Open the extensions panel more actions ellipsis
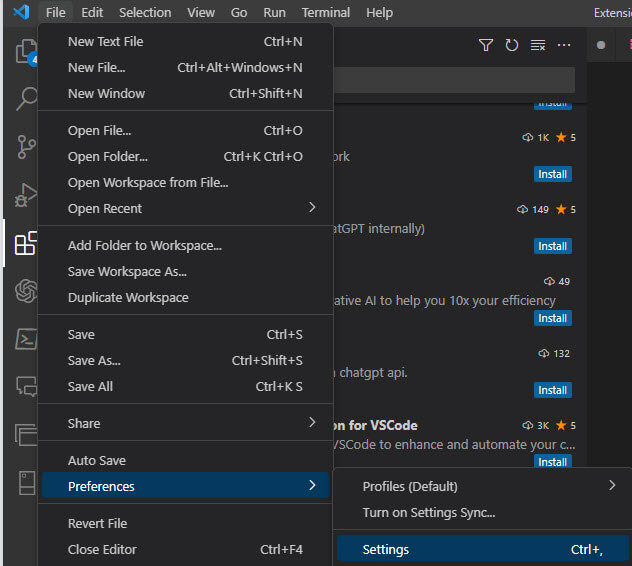The height and width of the screenshot is (566, 632). 564,45
